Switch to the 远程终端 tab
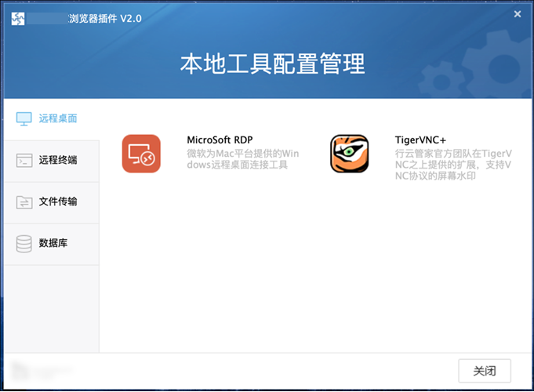The image size is (534, 392). [52, 161]
